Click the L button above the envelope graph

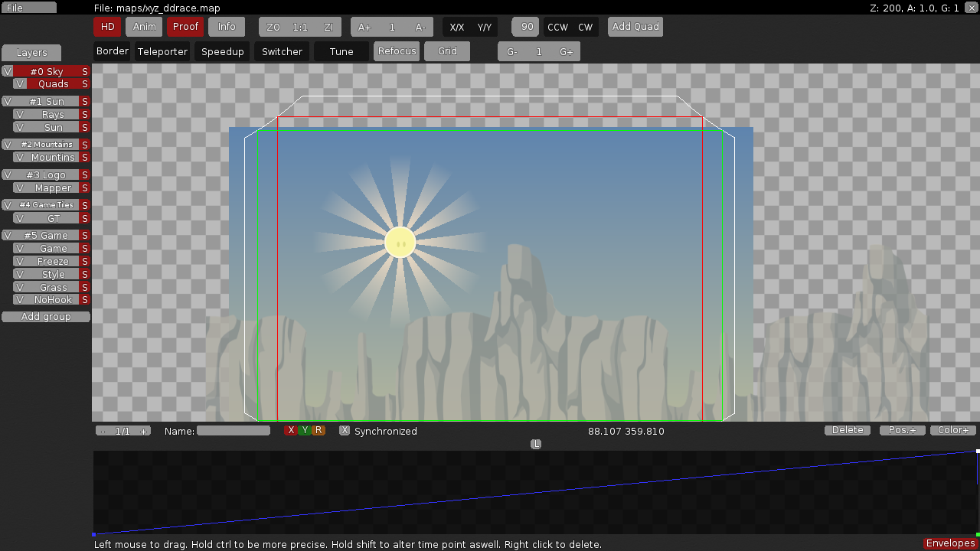[x=536, y=444]
